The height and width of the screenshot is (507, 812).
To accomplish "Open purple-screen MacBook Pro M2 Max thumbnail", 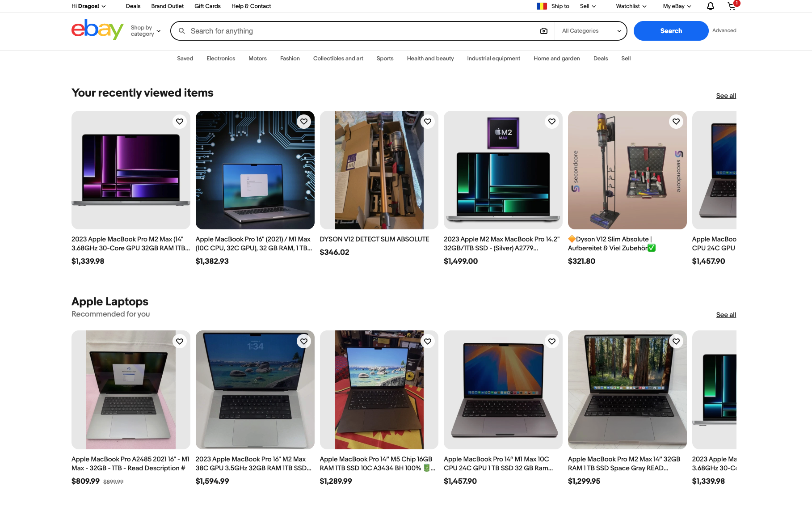I will click(x=131, y=170).
